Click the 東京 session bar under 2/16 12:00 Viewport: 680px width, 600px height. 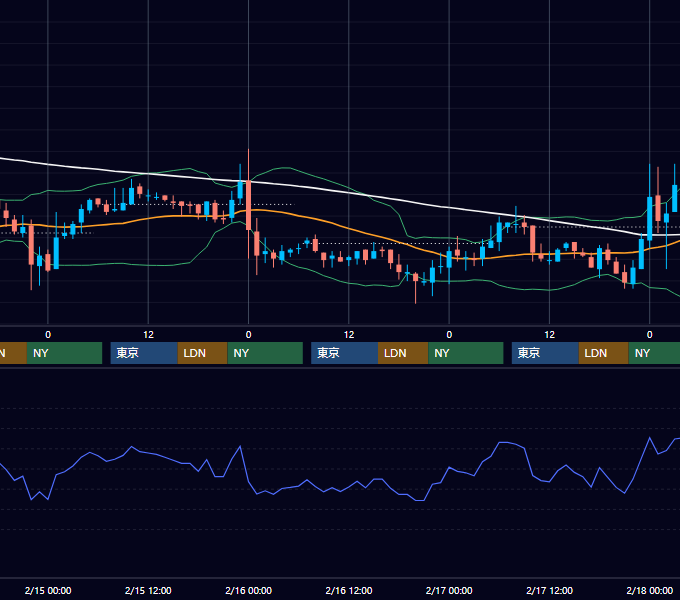click(x=344, y=353)
